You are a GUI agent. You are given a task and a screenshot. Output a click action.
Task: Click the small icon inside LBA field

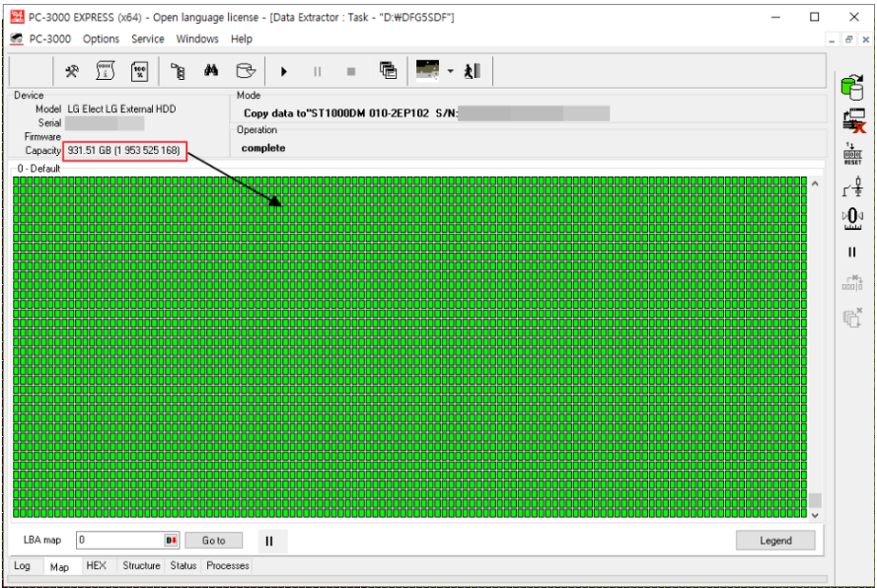171,540
